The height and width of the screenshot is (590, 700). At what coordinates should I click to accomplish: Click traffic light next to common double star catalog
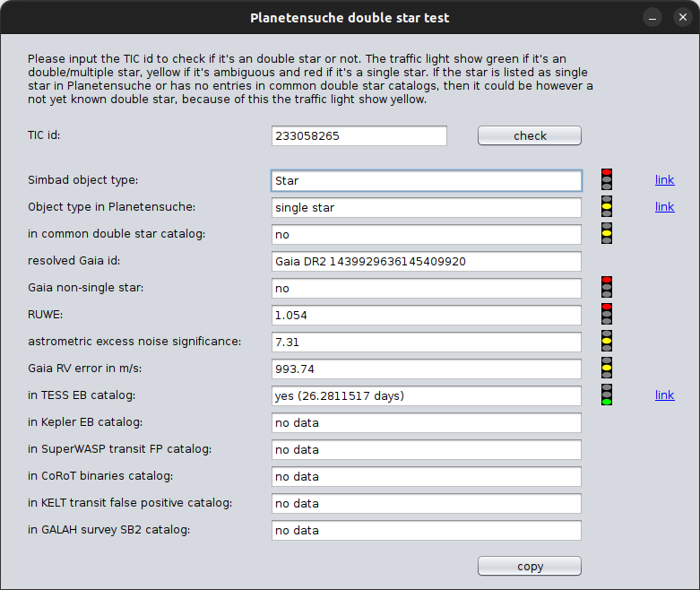(x=606, y=233)
